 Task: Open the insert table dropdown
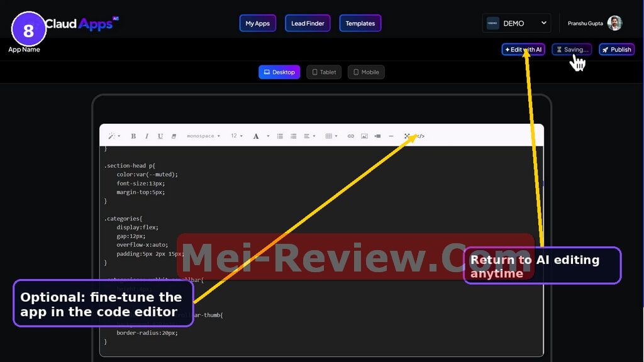(331, 136)
